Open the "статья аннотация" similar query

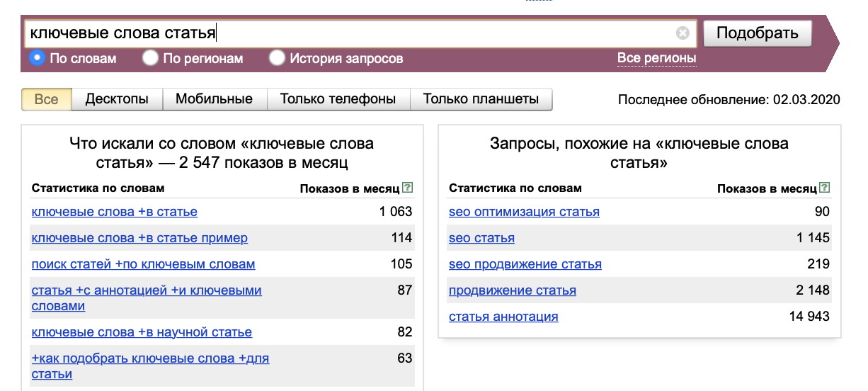click(x=503, y=317)
